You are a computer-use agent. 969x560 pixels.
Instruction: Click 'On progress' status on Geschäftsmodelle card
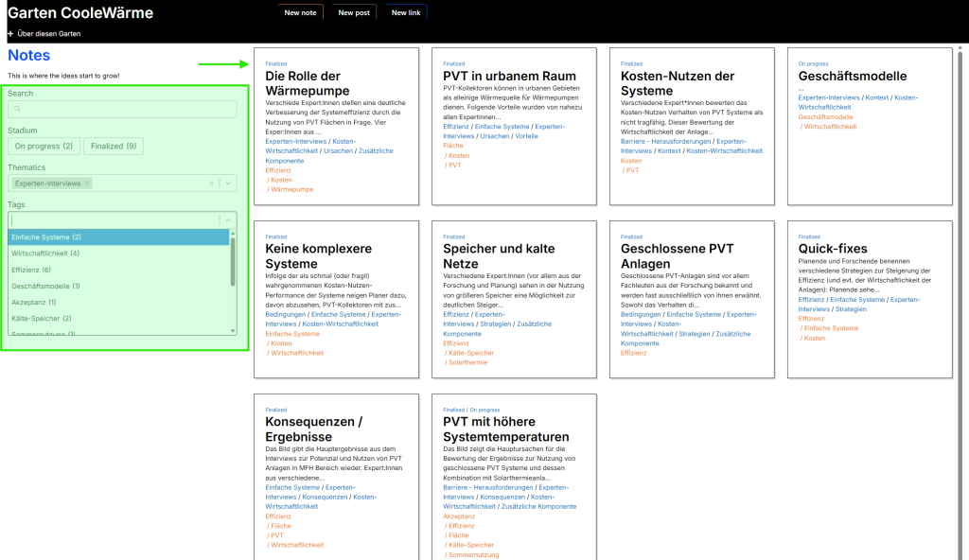point(813,63)
